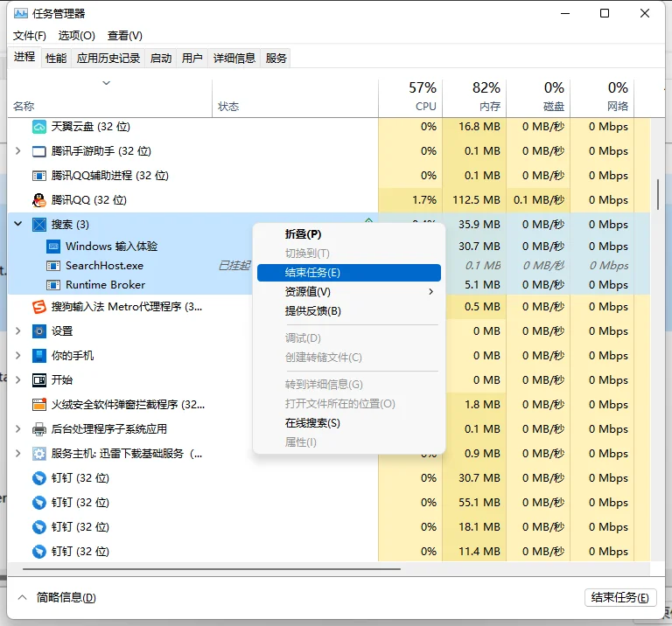The width and height of the screenshot is (672, 626).
Task: Click the 火绒安全软件弹窗拦截程序 icon
Action: click(x=39, y=404)
